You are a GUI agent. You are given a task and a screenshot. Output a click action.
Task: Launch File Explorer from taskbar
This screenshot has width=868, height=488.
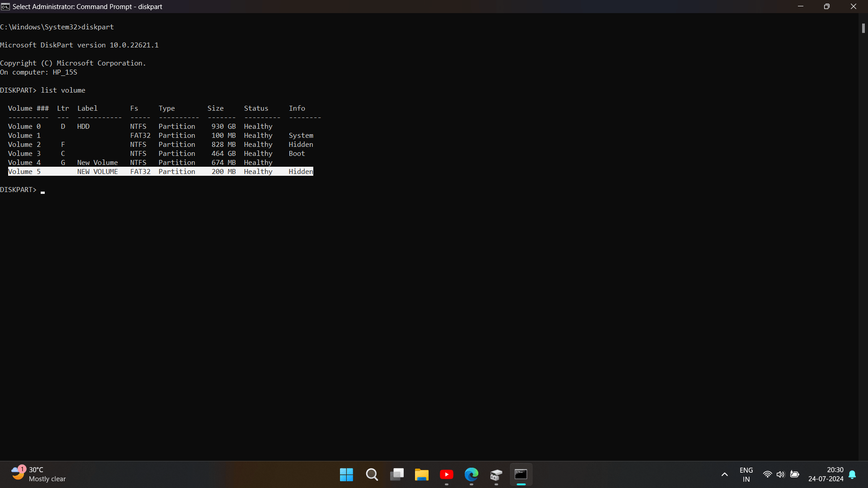422,474
